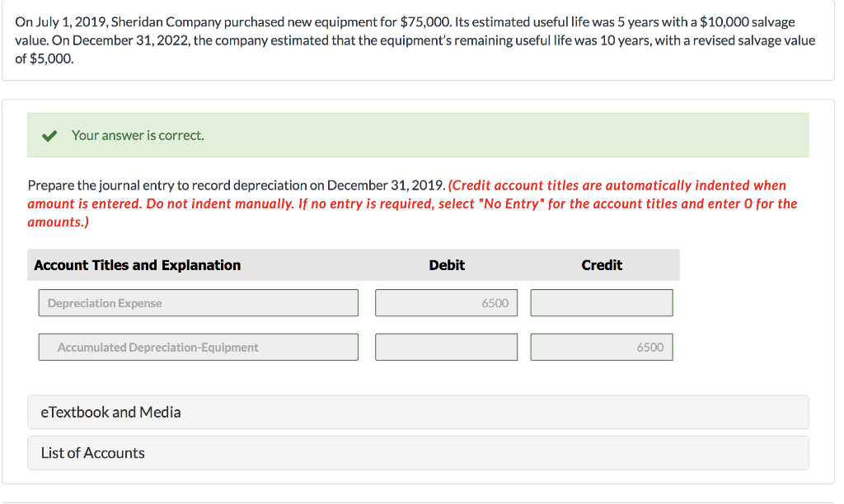Select the Credit field containing 6500
This screenshot has height=504, width=844.
(x=601, y=347)
